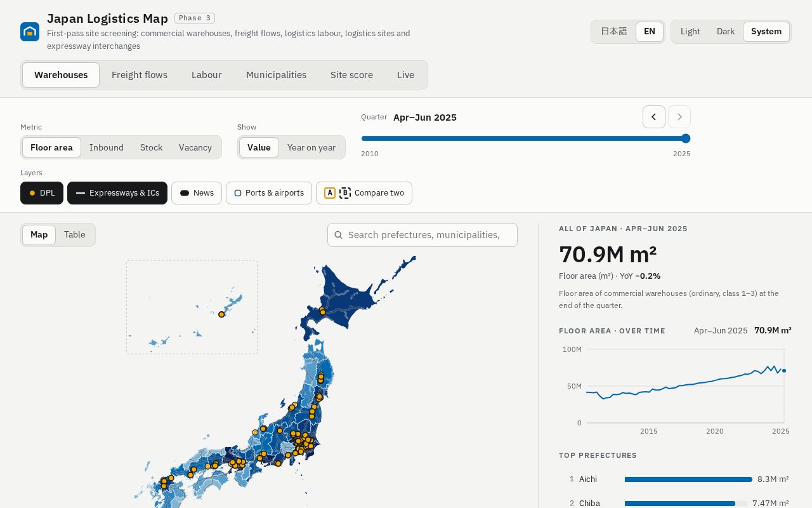Image resolution: width=812 pixels, height=508 pixels.
Task: Select EN language option
Action: click(x=650, y=32)
